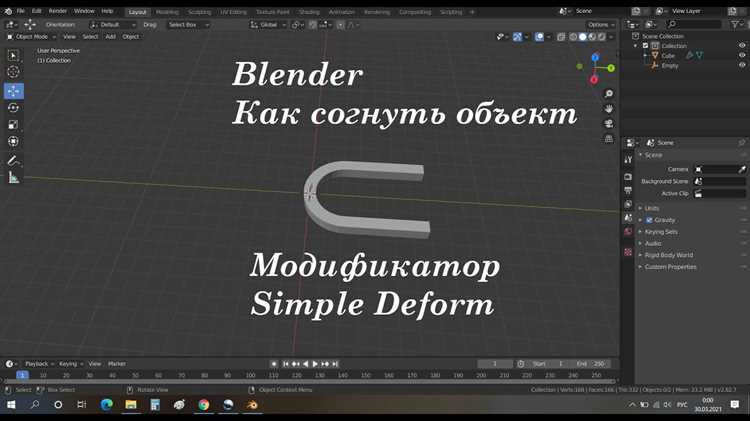Open the Render properties tab
The width and height of the screenshot is (750, 421).
click(628, 177)
